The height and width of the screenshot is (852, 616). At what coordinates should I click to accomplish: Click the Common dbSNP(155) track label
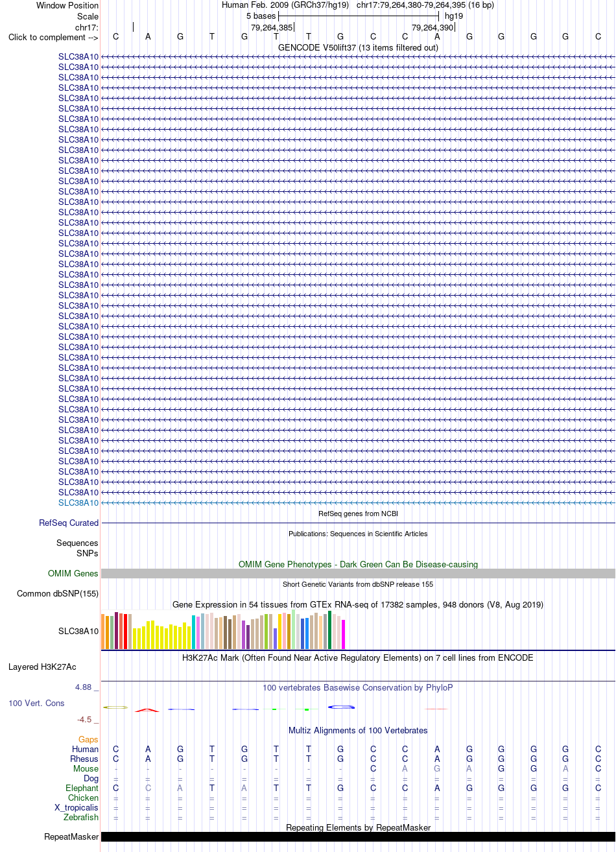pyautogui.click(x=58, y=594)
